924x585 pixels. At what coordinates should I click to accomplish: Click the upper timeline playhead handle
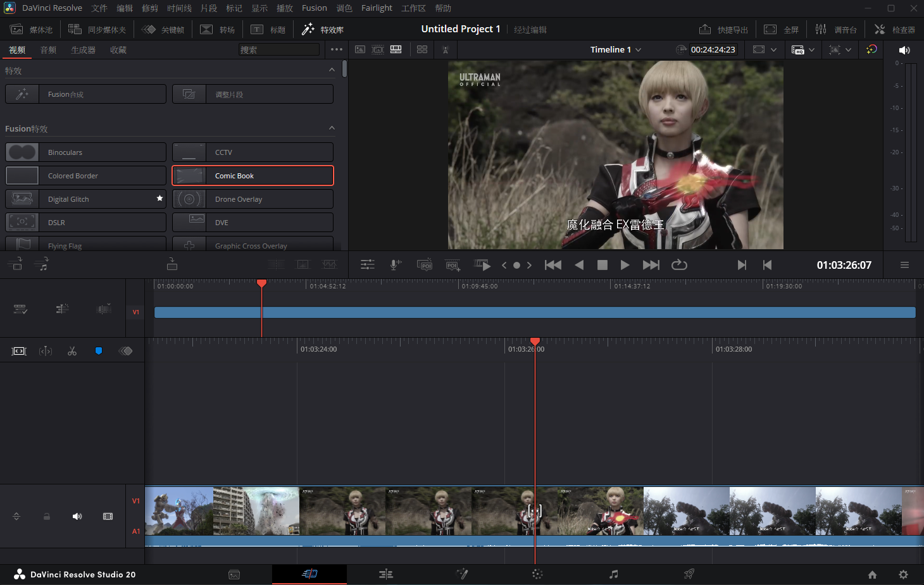[261, 283]
